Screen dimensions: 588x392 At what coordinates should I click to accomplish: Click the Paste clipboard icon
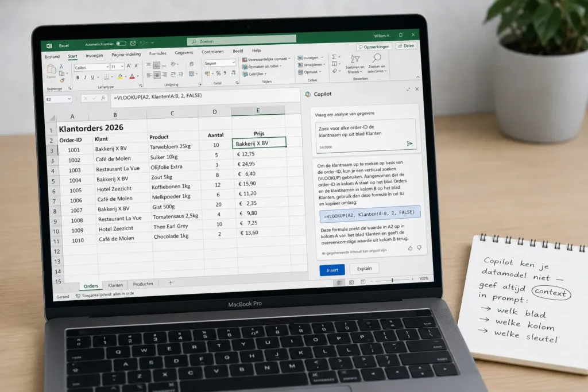click(51, 68)
